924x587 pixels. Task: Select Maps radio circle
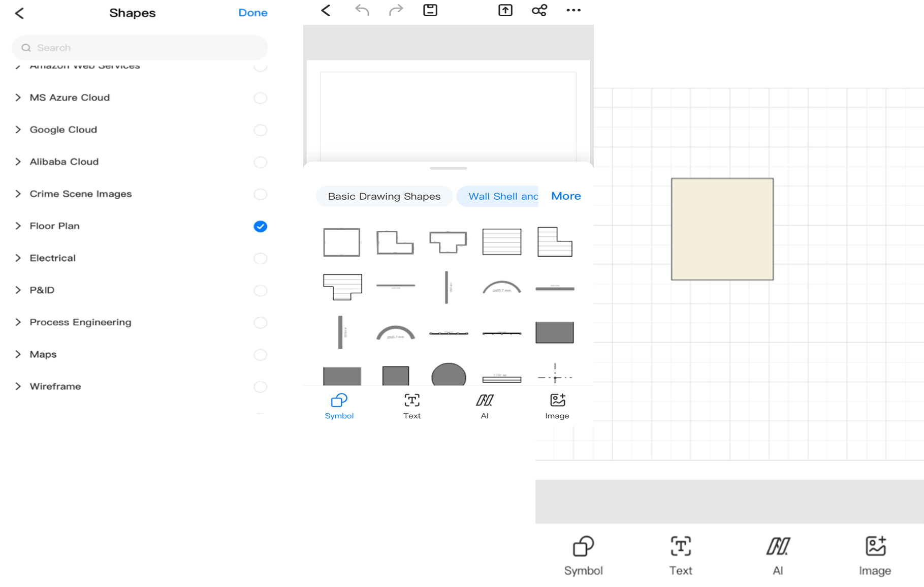tap(260, 354)
